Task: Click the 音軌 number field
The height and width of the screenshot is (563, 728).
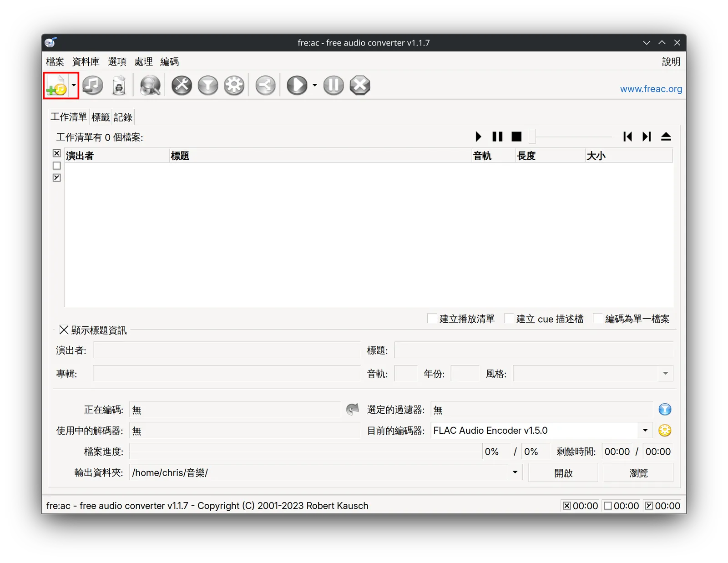Action: [x=406, y=374]
